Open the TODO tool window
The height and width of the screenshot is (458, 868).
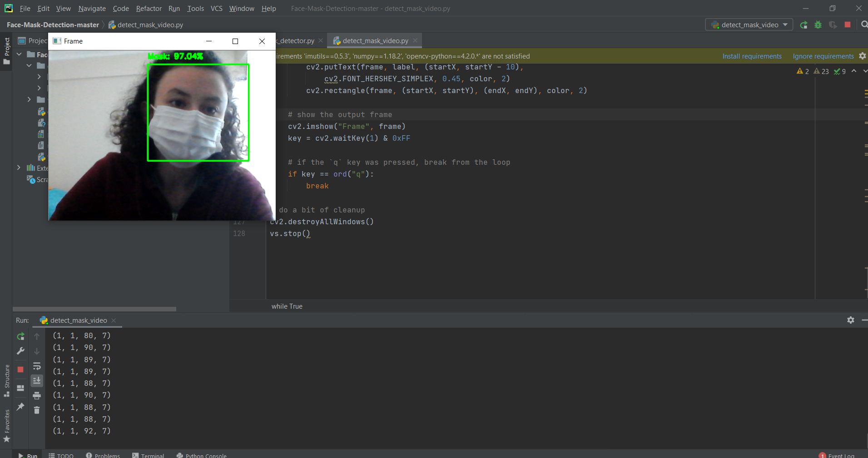click(61, 455)
